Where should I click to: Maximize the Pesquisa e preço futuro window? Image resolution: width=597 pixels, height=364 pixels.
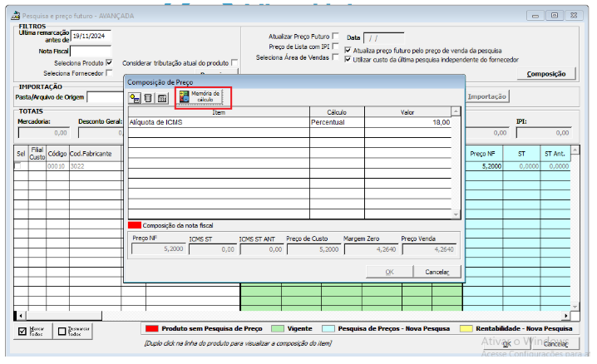(x=555, y=15)
